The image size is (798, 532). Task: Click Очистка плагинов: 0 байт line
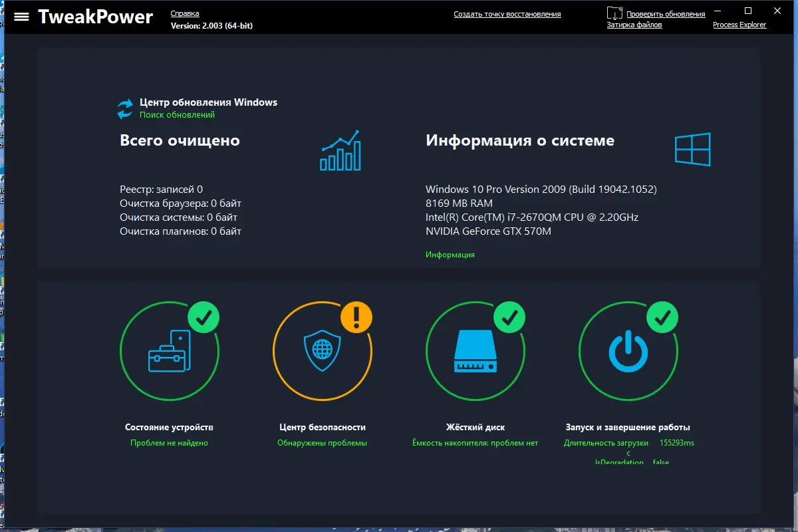[180, 231]
